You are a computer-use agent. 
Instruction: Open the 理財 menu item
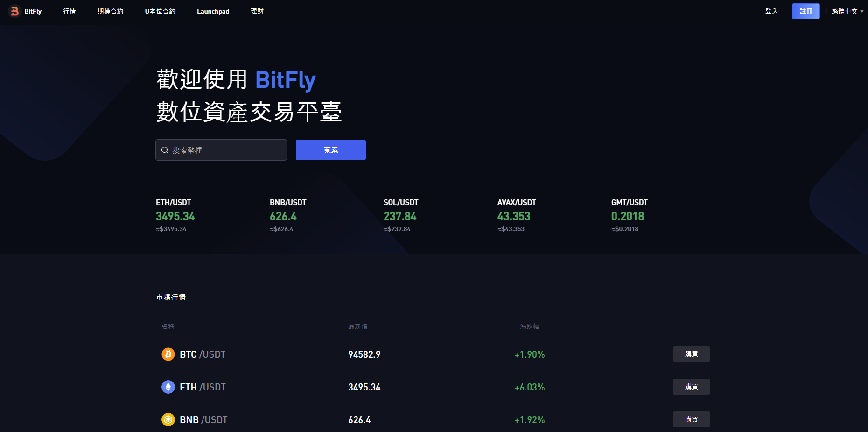point(257,11)
